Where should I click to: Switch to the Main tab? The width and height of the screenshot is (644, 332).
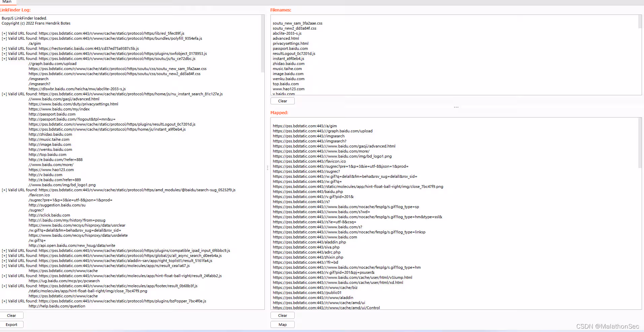(7, 2)
